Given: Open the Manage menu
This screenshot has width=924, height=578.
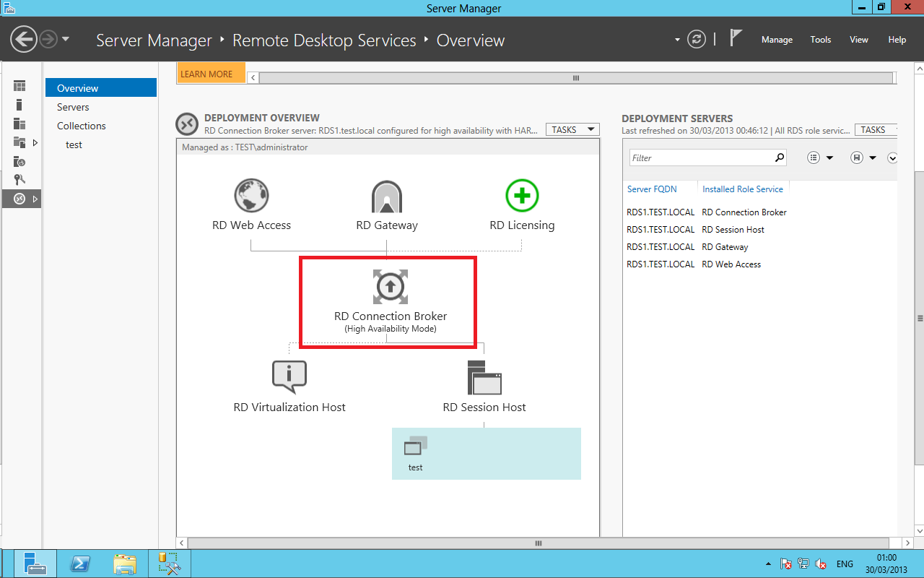Looking at the screenshot, I should pyautogui.click(x=777, y=40).
